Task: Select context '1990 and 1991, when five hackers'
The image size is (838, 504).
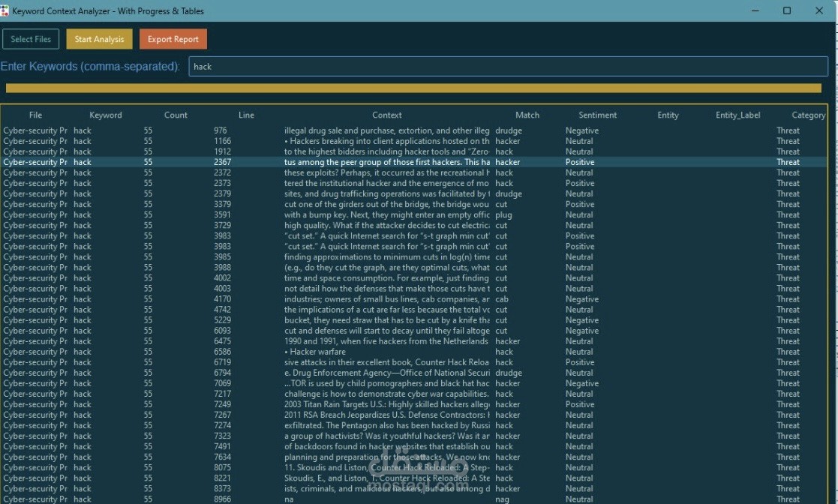Action: pos(386,341)
